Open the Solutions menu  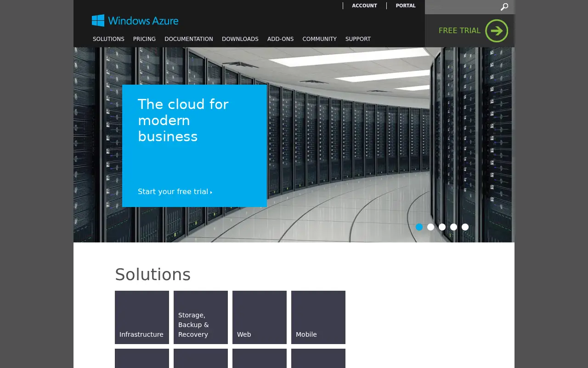pyautogui.click(x=108, y=39)
